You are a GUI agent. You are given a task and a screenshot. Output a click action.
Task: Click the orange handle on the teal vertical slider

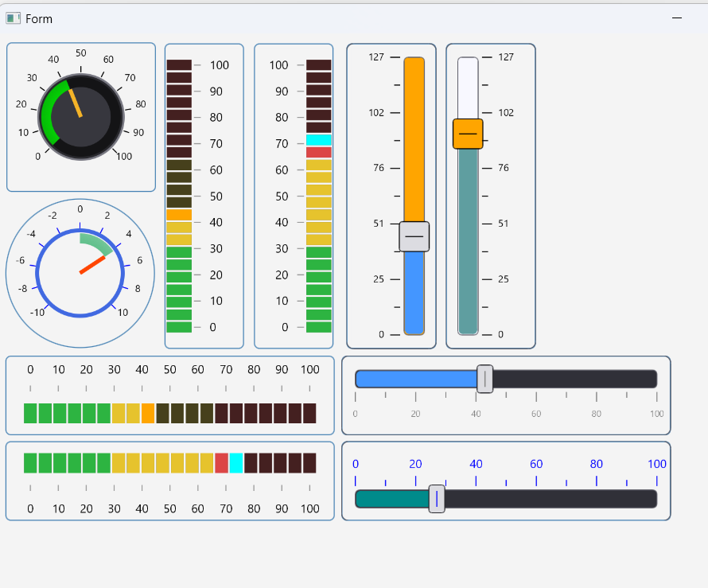(x=469, y=134)
